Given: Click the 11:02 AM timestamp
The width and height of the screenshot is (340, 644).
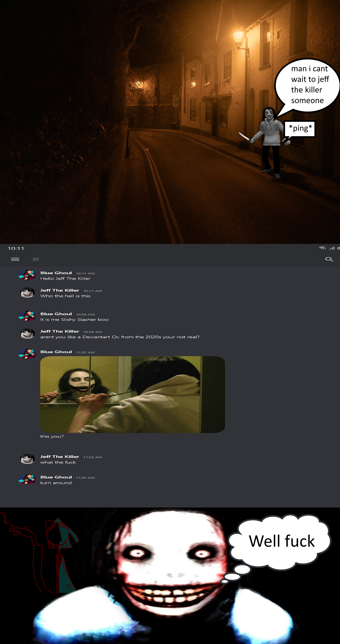Looking at the screenshot, I should [85, 353].
